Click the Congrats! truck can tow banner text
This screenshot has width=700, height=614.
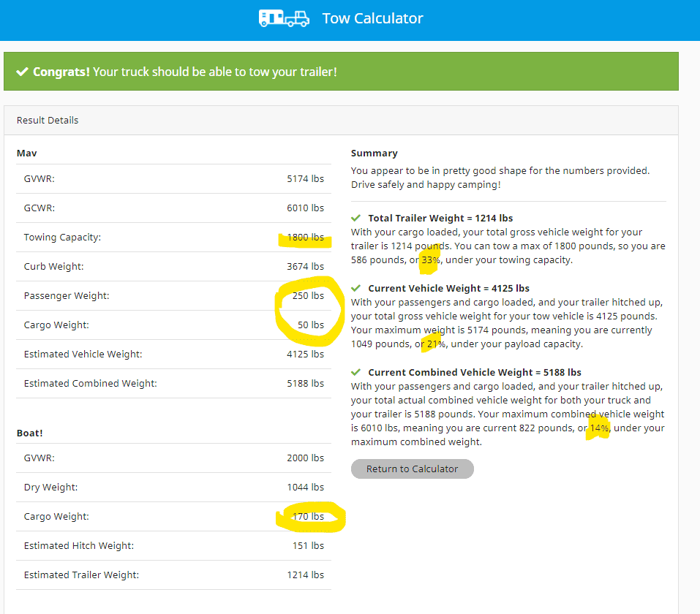[x=185, y=72]
